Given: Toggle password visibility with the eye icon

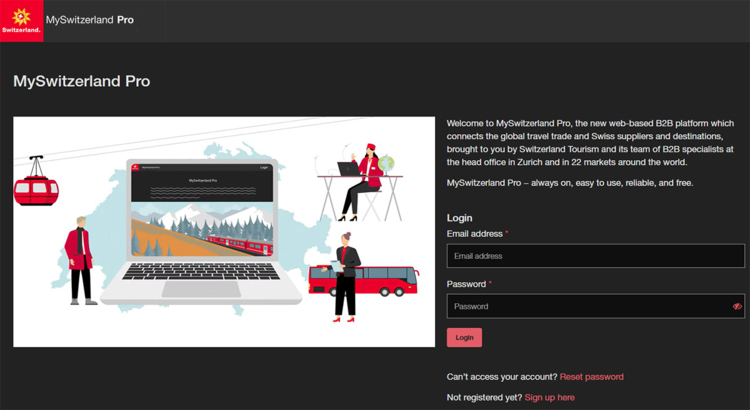Looking at the screenshot, I should (x=737, y=306).
